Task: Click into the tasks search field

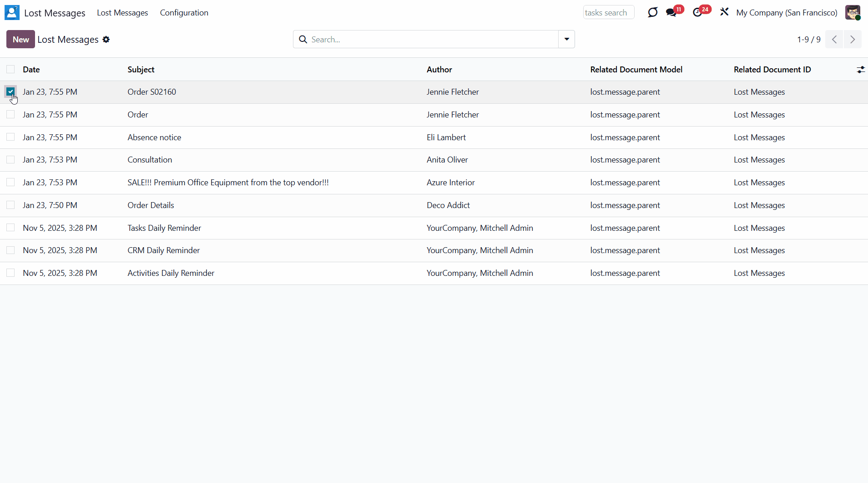Action: 608,13
